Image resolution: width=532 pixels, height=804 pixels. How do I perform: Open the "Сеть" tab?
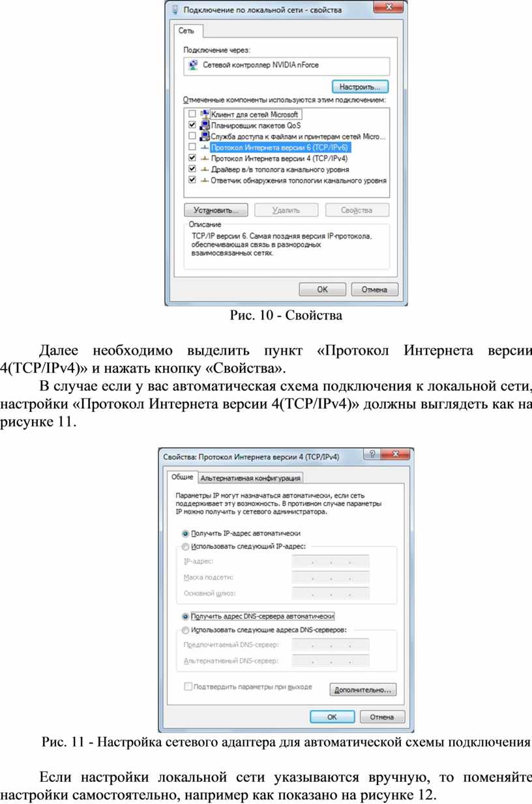tap(188, 31)
